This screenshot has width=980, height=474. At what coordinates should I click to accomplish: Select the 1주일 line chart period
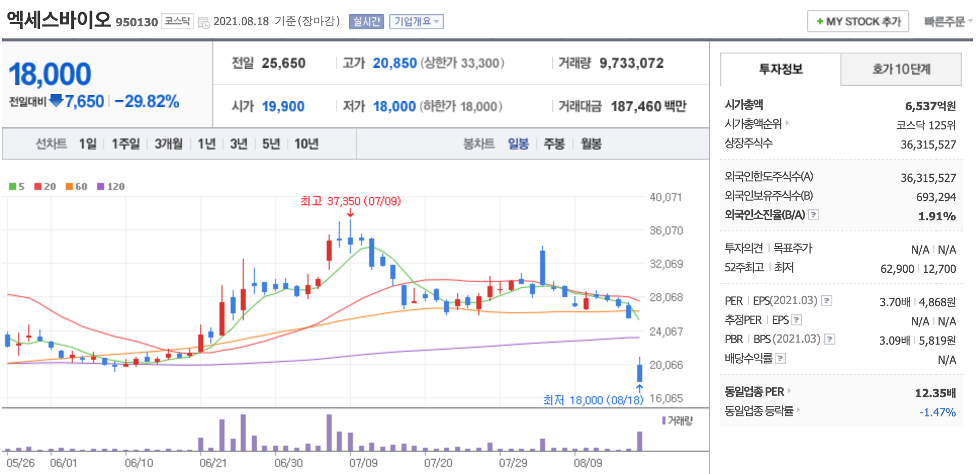125,144
